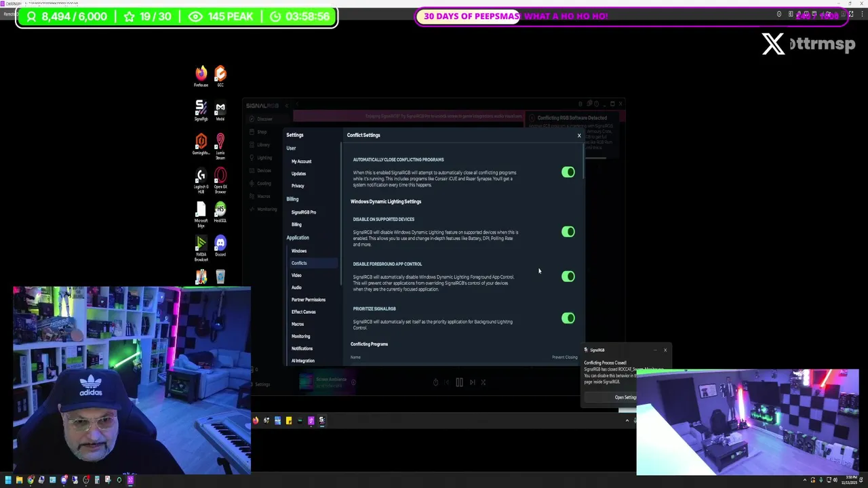This screenshot has width=868, height=488.
Task: Open the GamingMa... desktop shortcut
Action: point(201,144)
